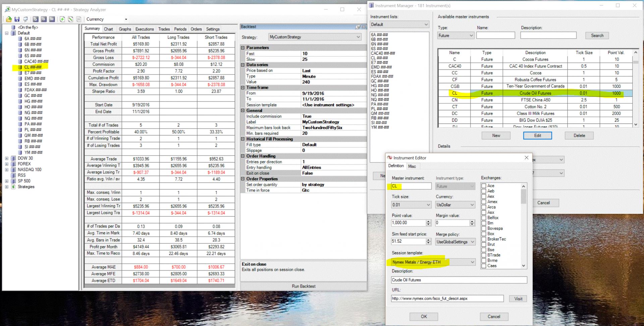This screenshot has height=326, width=644.
Task: Switch to the Periods tab
Action: coord(180,29)
